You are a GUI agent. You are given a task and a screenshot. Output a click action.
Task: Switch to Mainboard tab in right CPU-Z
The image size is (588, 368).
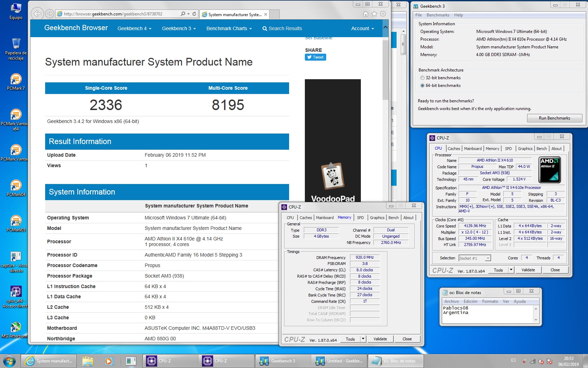[472, 149]
